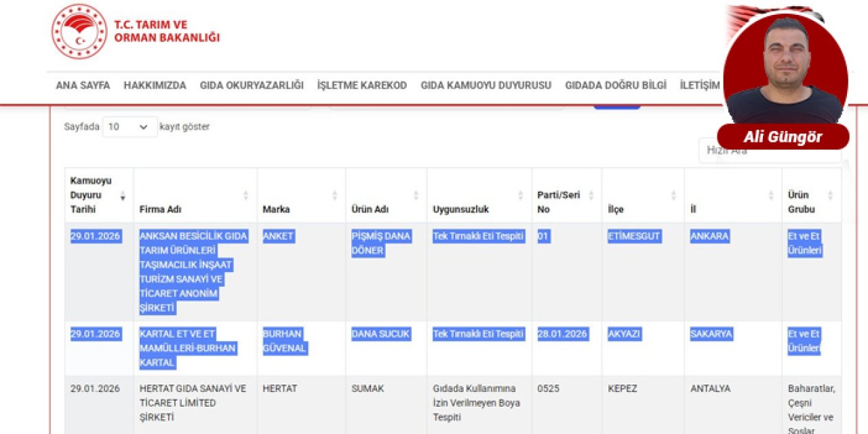Sort the Firma Adı column
868x434 pixels.
pyautogui.click(x=245, y=195)
